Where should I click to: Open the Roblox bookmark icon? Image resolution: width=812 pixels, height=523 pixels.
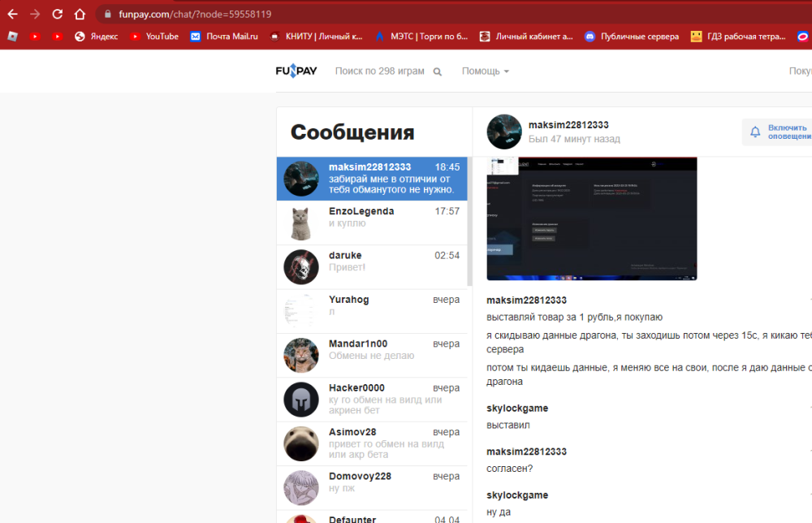pos(12,37)
